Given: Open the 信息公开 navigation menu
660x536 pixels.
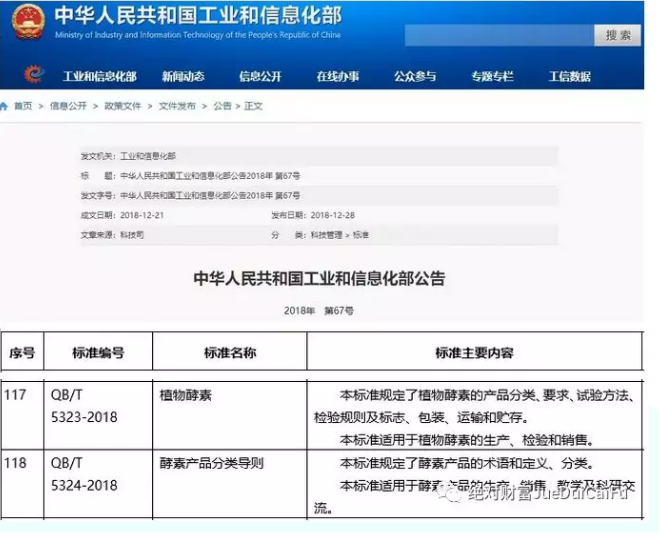Looking at the screenshot, I should [260, 76].
